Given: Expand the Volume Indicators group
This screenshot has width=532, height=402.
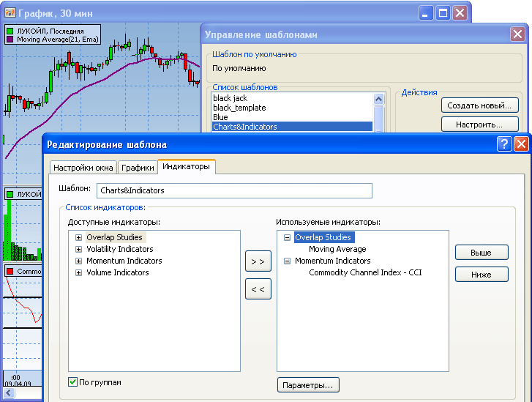Looking at the screenshot, I should pyautogui.click(x=79, y=272).
